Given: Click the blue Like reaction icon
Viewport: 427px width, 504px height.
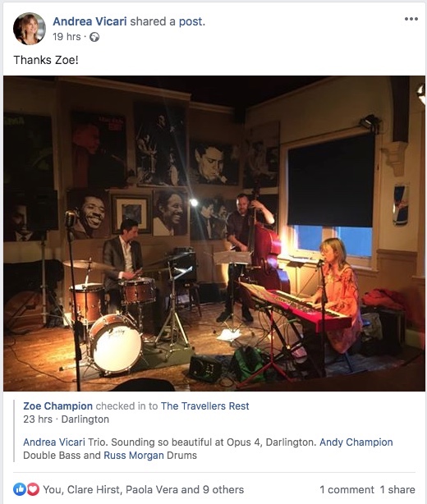Looking at the screenshot, I should (19, 489).
